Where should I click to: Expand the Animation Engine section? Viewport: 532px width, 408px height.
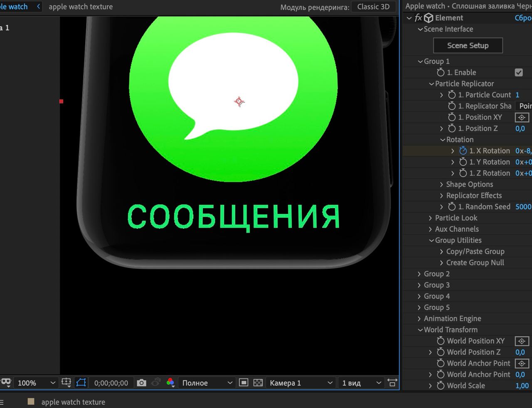click(x=419, y=319)
